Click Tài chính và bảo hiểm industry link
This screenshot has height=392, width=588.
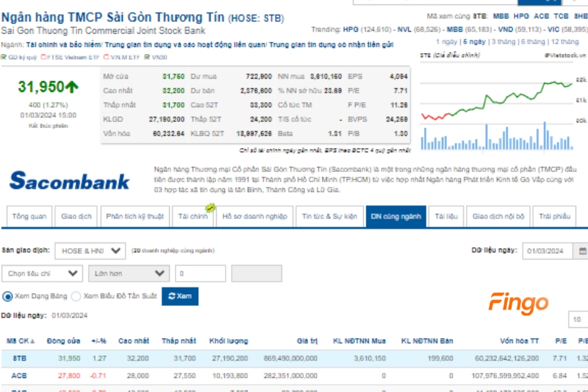63,45
